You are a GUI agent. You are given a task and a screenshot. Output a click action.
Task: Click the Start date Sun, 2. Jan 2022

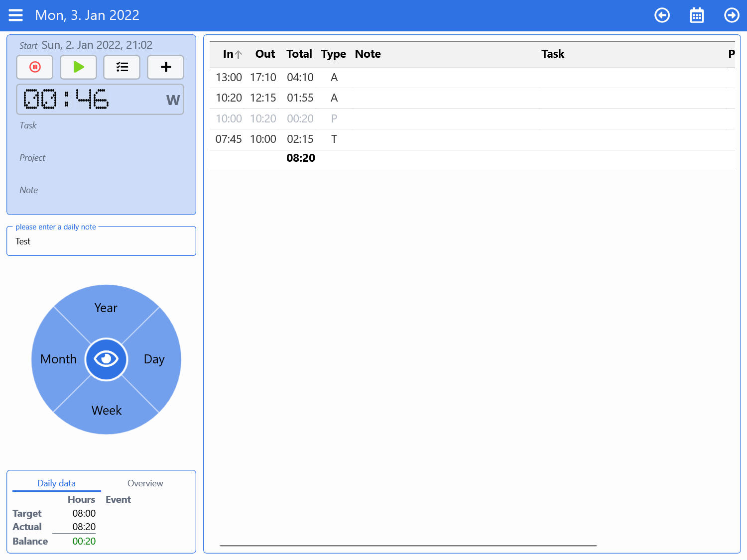pos(97,45)
